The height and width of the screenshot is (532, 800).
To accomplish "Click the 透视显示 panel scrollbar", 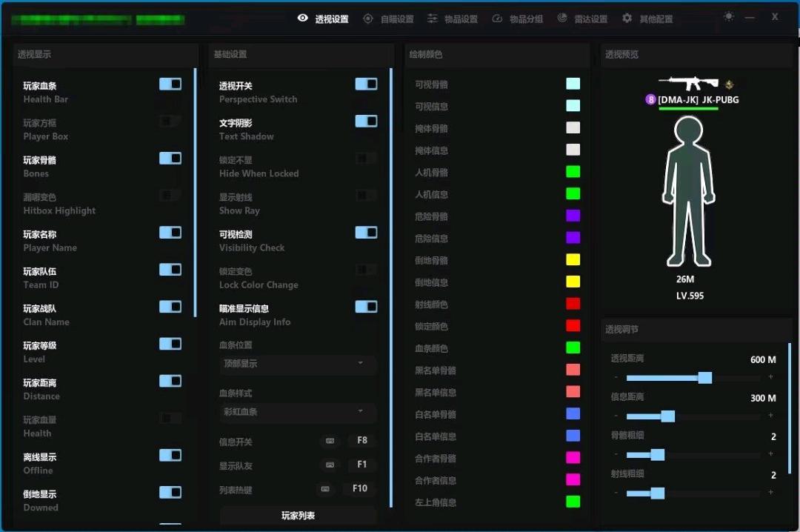I will coord(195,193).
